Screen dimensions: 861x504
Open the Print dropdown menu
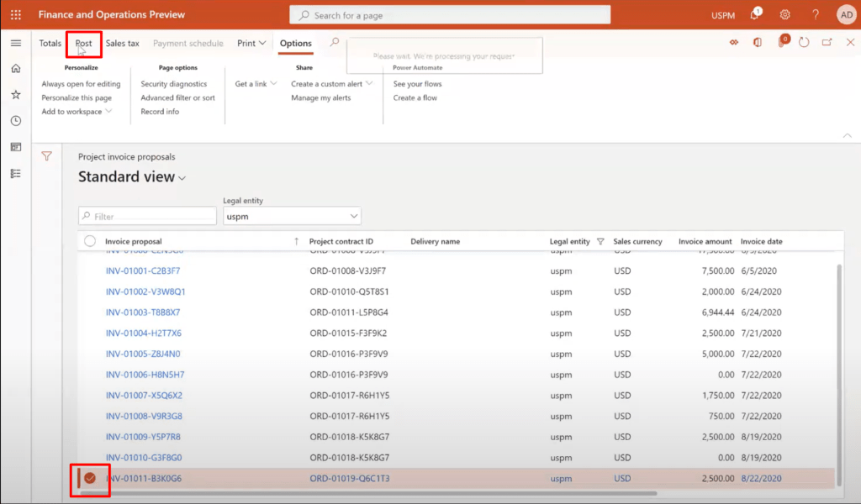251,43
